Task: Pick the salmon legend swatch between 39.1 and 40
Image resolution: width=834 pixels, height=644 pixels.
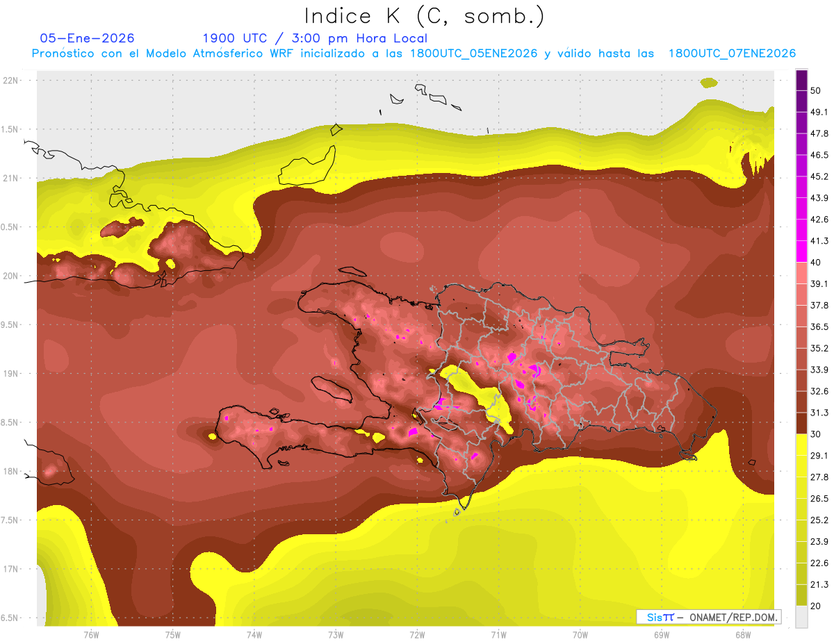Action: [x=801, y=274]
